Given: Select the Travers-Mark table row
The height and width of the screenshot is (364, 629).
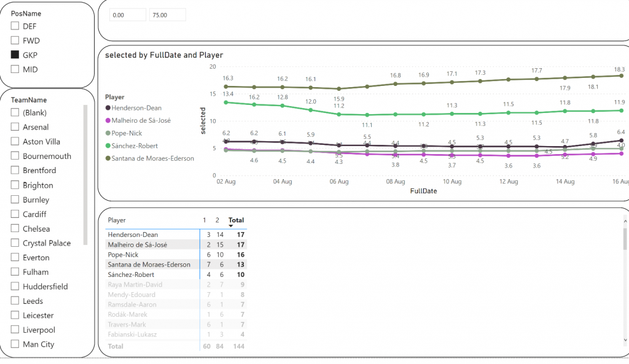Looking at the screenshot, I should (176, 324).
